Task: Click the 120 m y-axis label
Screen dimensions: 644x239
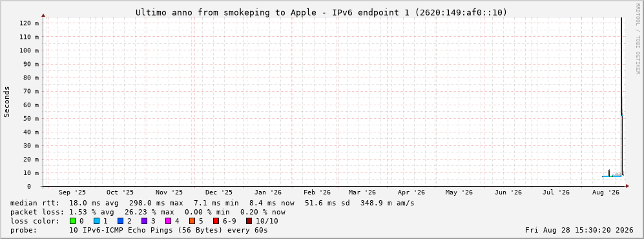Action: [x=29, y=23]
